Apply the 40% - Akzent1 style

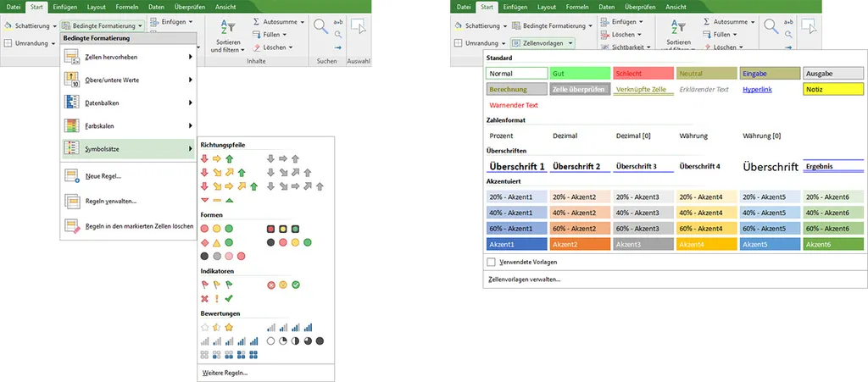517,213
